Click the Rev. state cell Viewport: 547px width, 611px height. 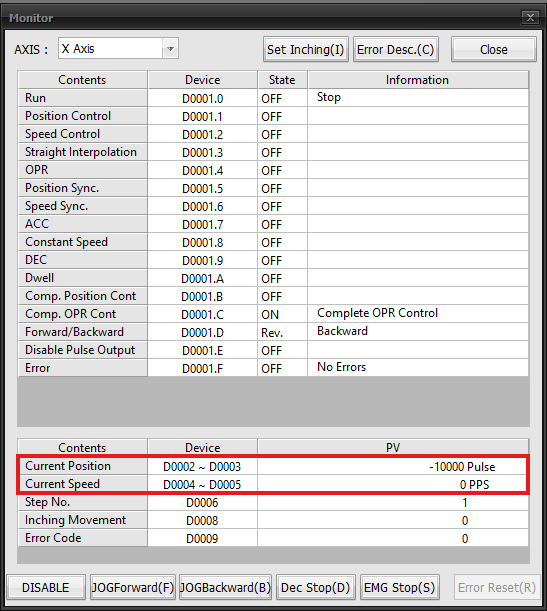click(282, 332)
